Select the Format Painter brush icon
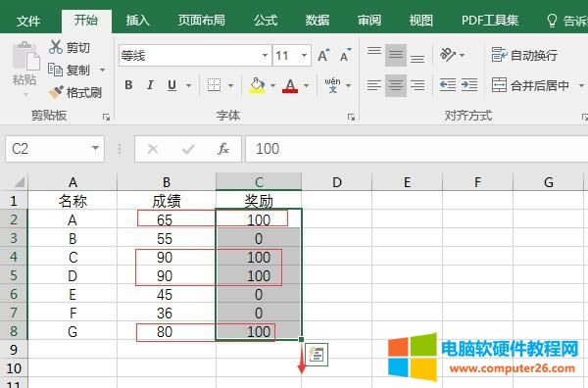This screenshot has width=588, height=388. pos(56,92)
